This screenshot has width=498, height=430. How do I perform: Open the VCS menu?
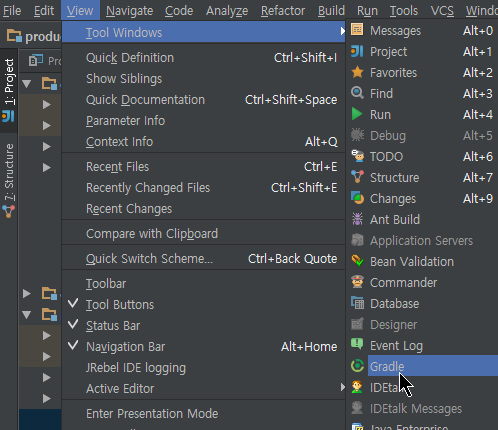coord(442,11)
